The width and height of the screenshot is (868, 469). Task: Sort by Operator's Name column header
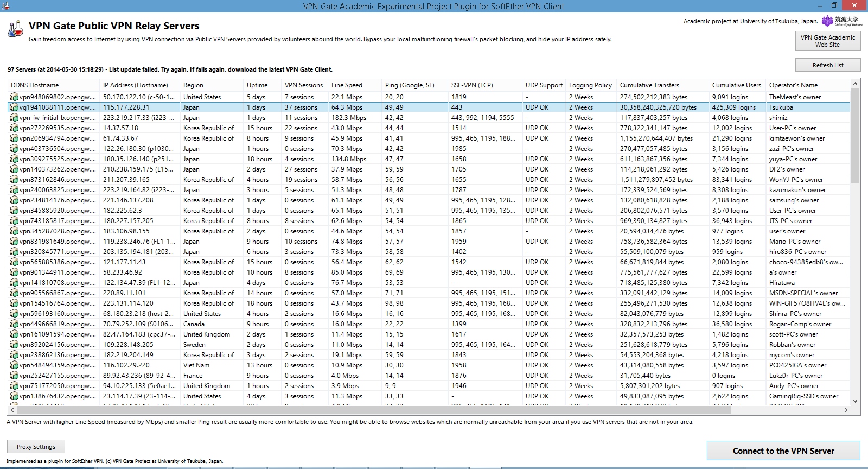click(x=808, y=85)
